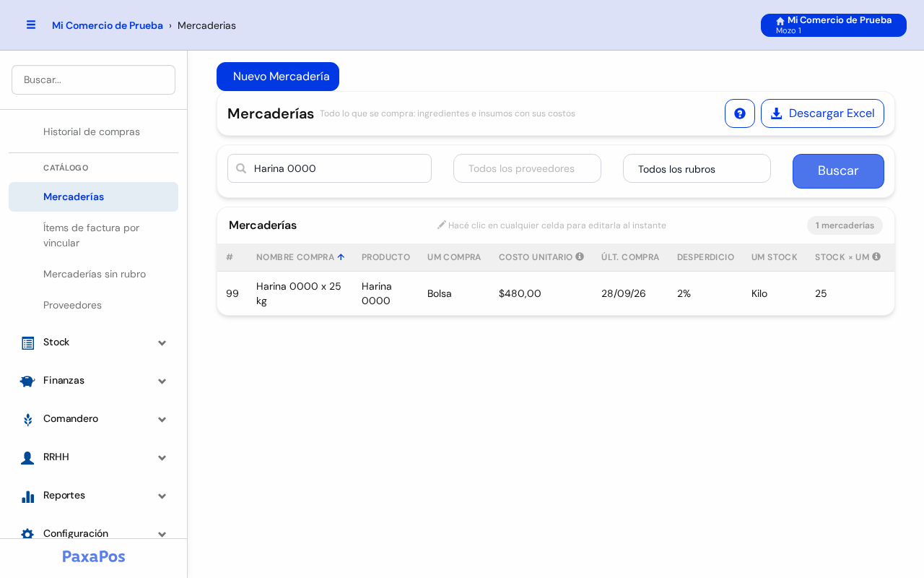924x578 pixels.
Task: Click the Finanzas piggy bank icon
Action: coord(27,381)
